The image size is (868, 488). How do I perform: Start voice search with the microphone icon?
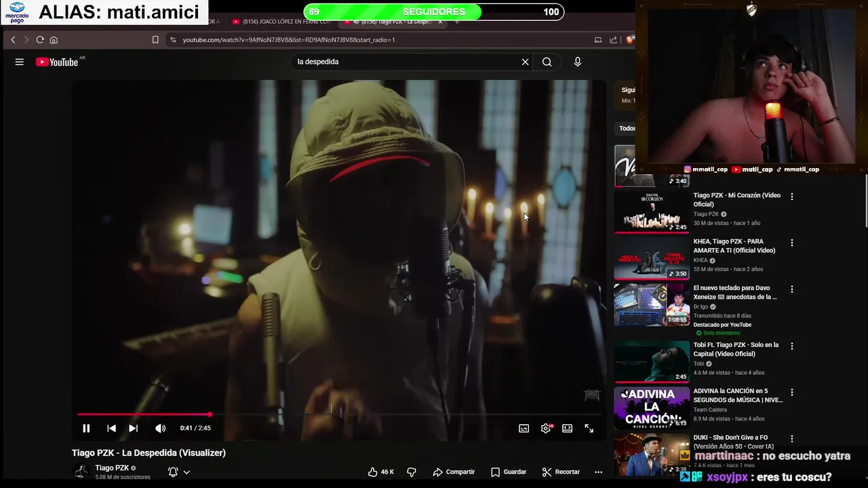click(578, 62)
